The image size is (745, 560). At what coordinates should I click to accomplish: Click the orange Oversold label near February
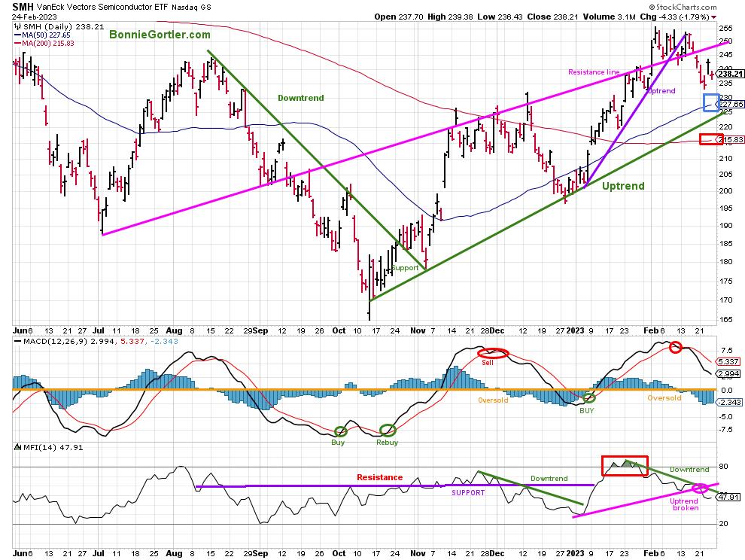coord(664,398)
